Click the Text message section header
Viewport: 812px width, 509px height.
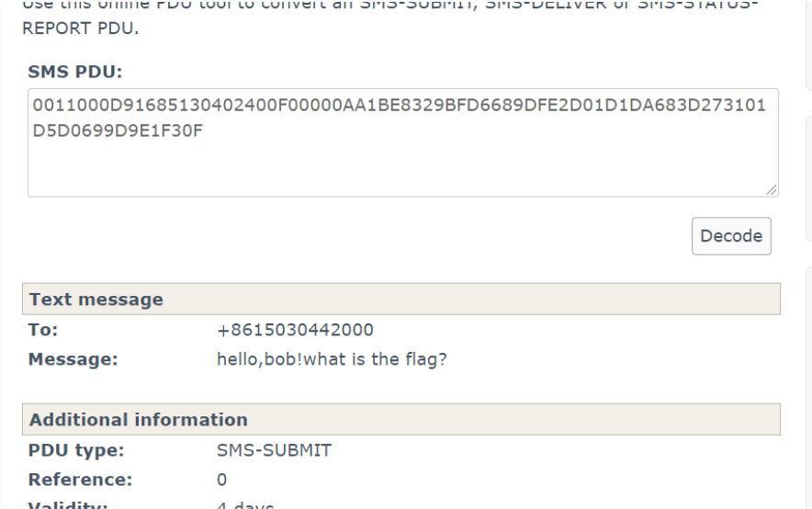401,299
